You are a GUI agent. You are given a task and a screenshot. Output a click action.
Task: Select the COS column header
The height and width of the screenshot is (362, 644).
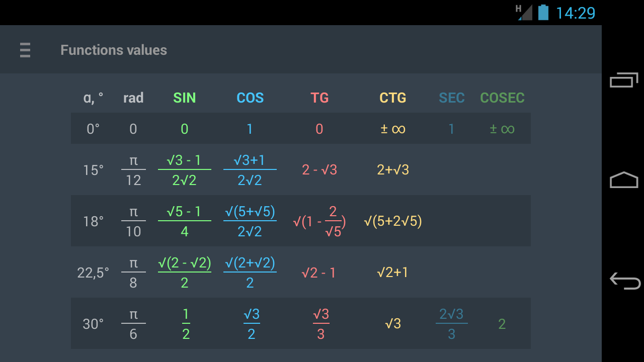pos(250,98)
